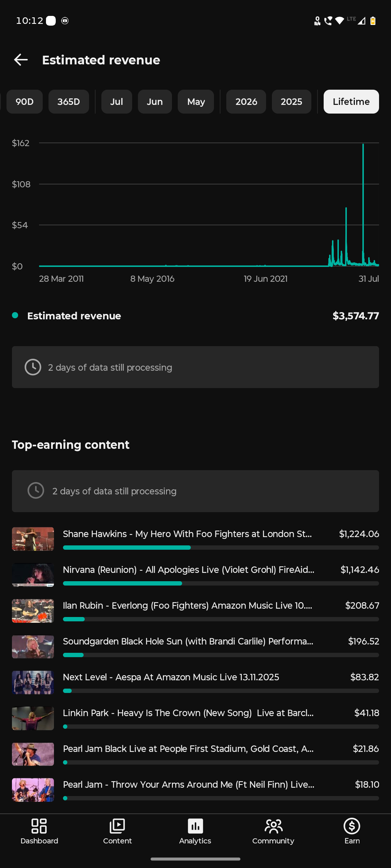This screenshot has width=391, height=868.
Task: Choose the 2025 period chip
Action: tap(291, 102)
